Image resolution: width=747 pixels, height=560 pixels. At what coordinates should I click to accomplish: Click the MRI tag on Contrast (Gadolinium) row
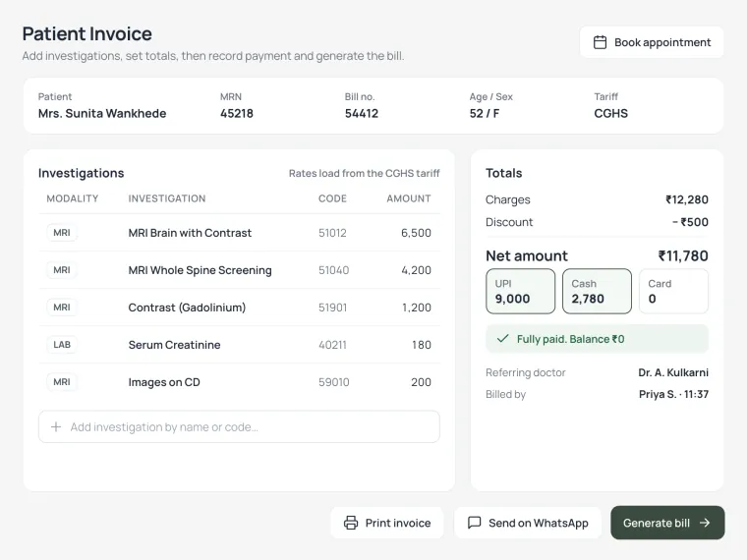(x=62, y=308)
